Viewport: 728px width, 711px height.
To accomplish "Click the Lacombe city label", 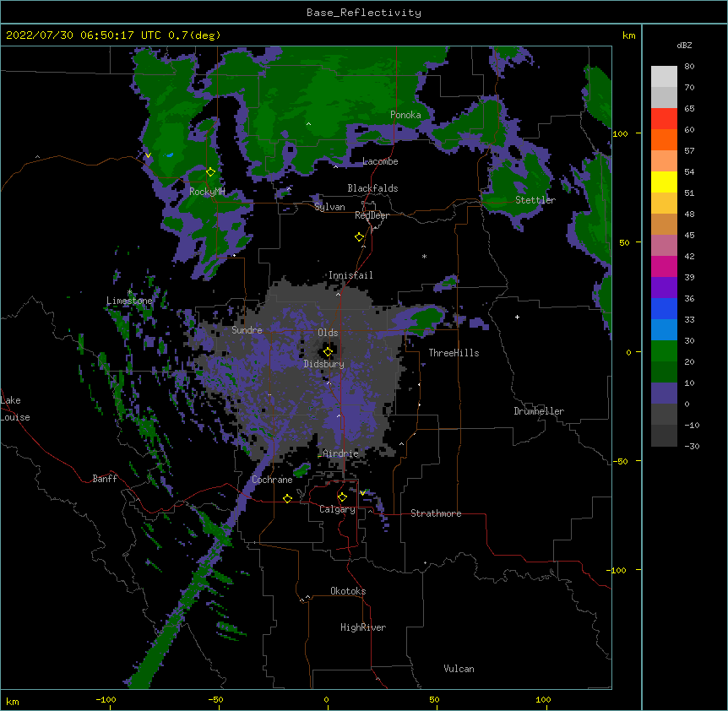I will [380, 161].
